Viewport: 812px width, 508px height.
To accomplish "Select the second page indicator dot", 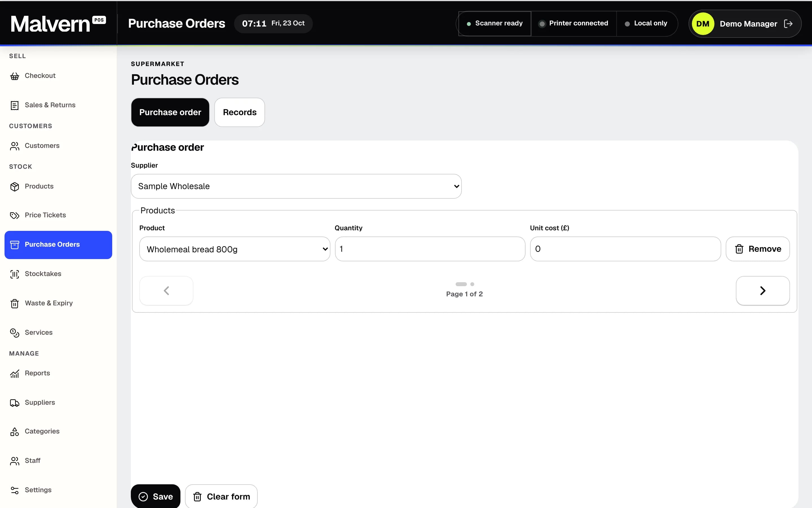I will (x=472, y=284).
